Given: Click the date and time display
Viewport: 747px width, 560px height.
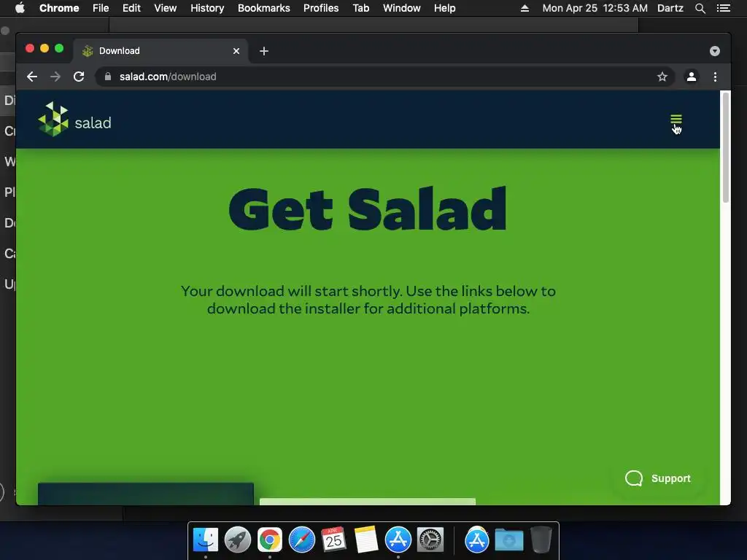Looking at the screenshot, I should pyautogui.click(x=595, y=8).
